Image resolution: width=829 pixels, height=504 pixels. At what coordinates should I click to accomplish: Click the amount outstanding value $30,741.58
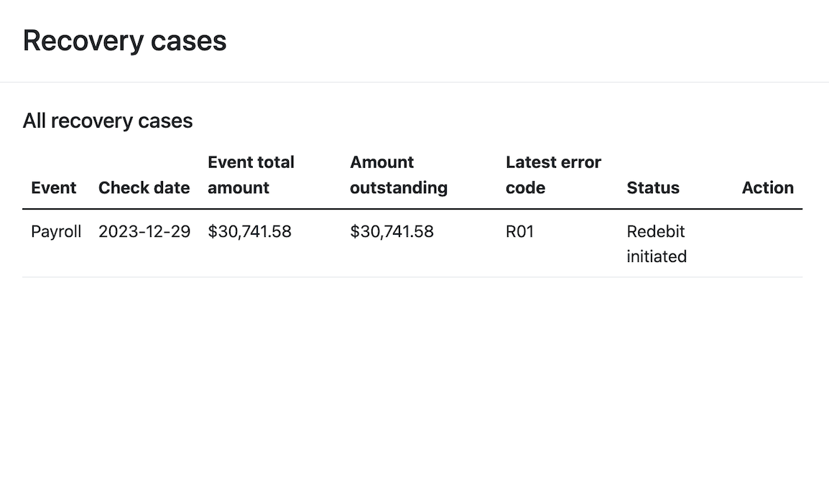click(x=392, y=232)
